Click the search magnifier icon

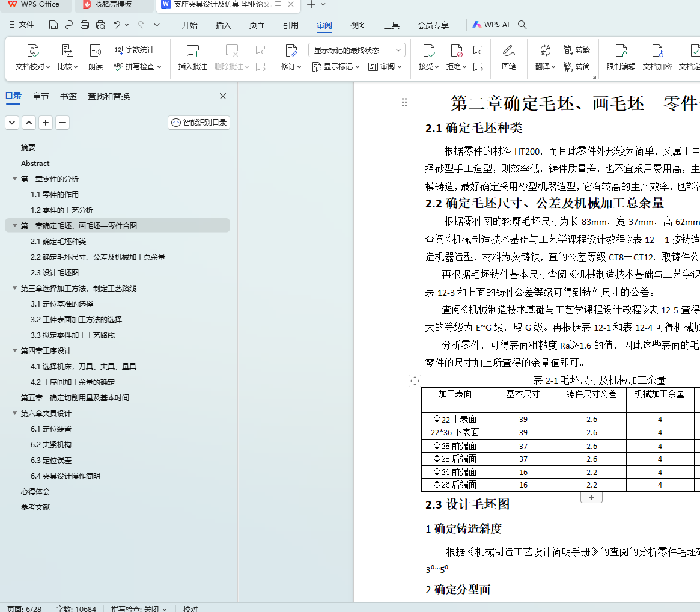[x=522, y=25]
